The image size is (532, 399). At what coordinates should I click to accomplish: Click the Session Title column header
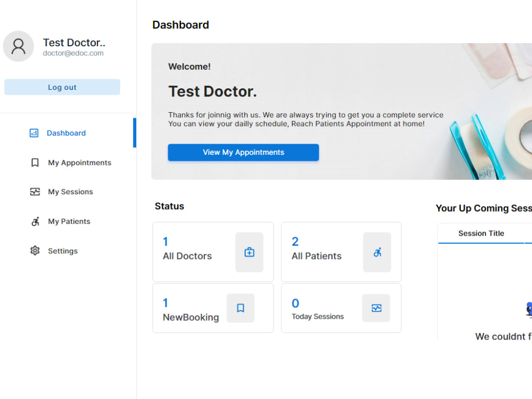click(481, 233)
